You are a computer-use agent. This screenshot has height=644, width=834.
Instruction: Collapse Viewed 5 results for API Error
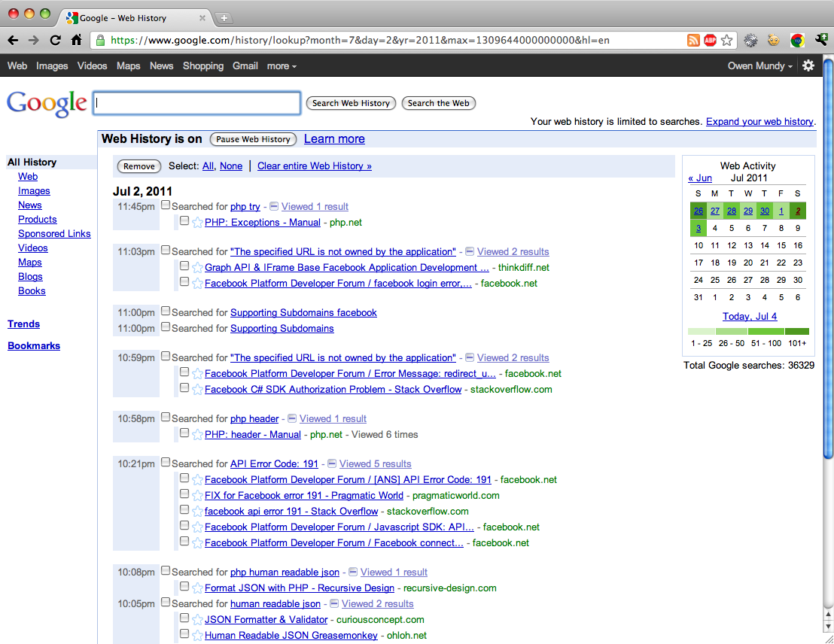332,464
